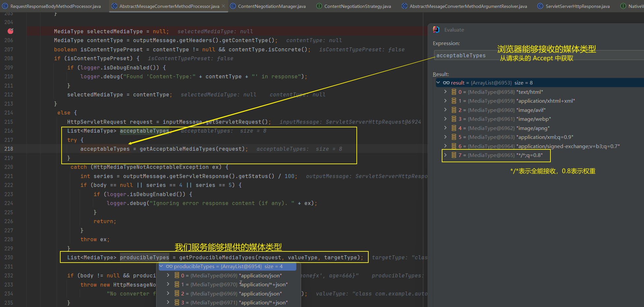Close AbstractMessageConverterMethodProcessor.java tab with the x
This screenshot has height=307, width=644.
223,6
